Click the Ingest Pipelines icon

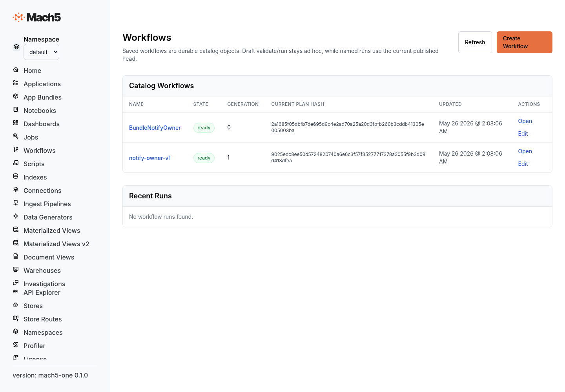point(16,203)
